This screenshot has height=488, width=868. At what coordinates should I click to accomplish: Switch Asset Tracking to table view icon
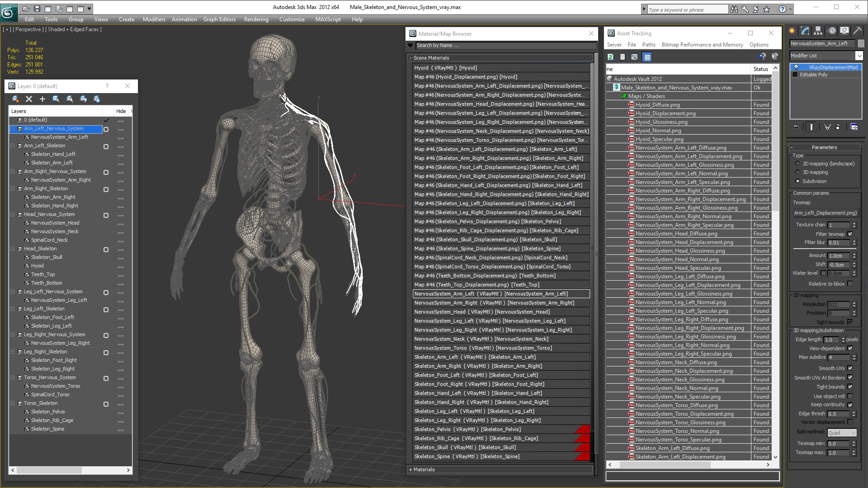click(647, 57)
